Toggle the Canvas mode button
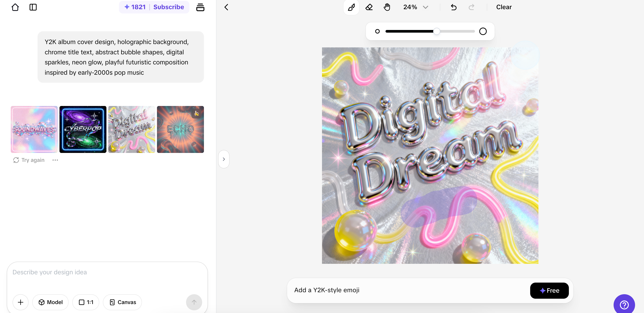The image size is (644, 313). (123, 302)
